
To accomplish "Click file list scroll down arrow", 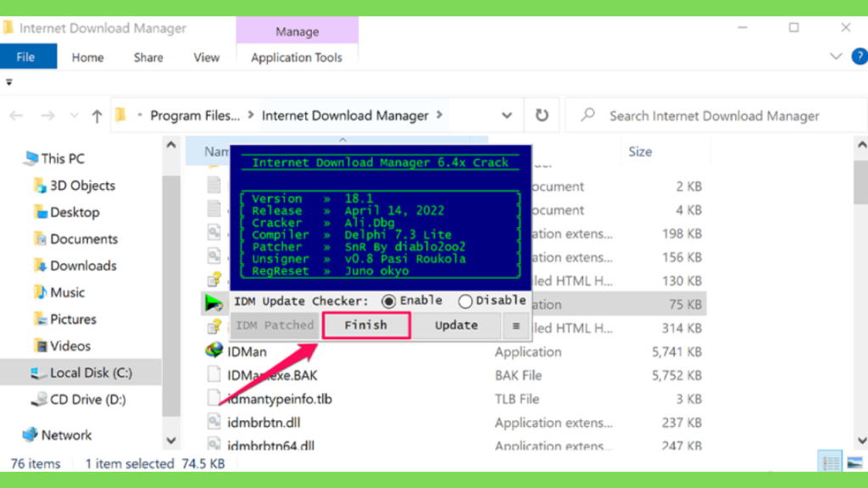I will [861, 441].
